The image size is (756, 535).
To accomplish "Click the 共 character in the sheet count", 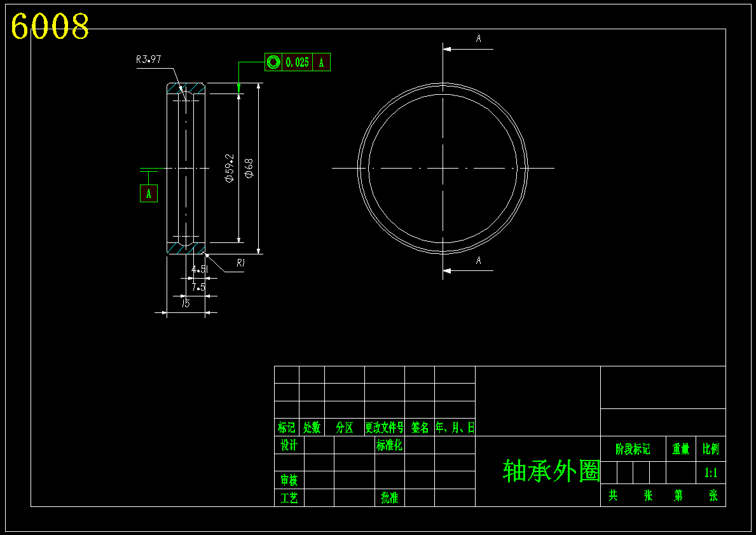I will (x=613, y=496).
